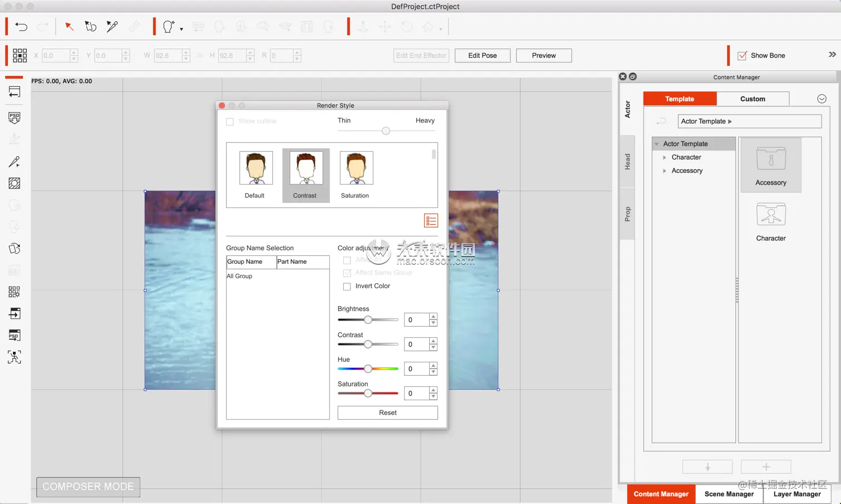Click the red list icon in Render Style

431,221
